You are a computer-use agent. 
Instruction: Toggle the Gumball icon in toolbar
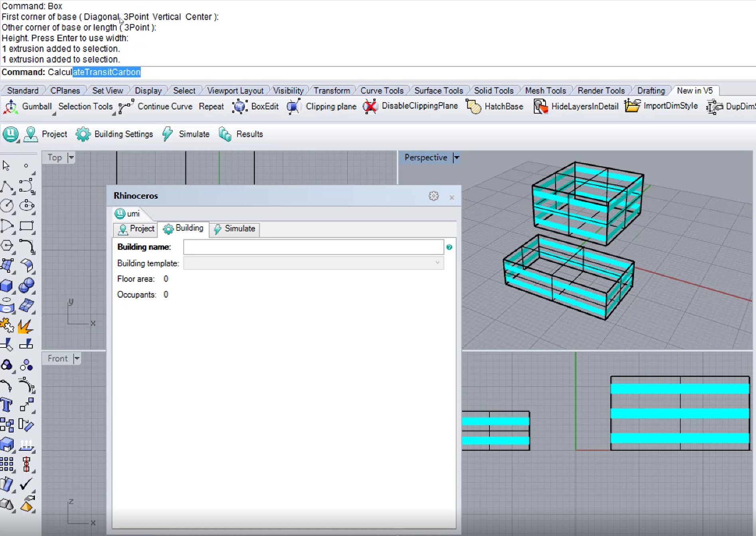(x=11, y=107)
